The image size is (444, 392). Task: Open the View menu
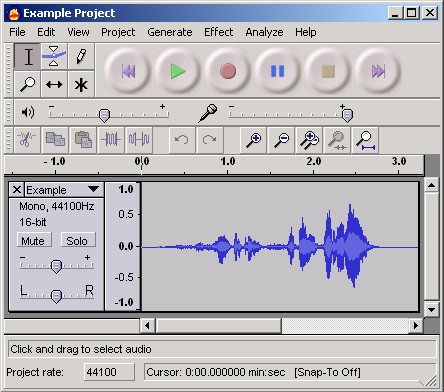click(x=78, y=32)
